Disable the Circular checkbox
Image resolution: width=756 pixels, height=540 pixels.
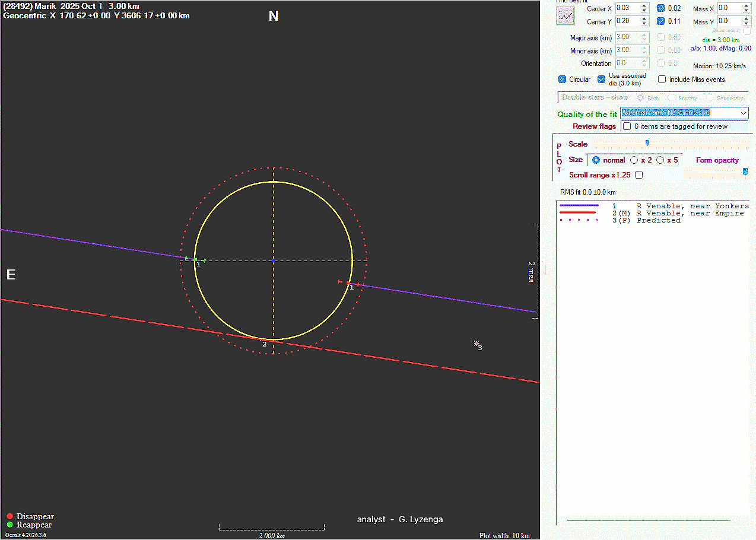[562, 80]
